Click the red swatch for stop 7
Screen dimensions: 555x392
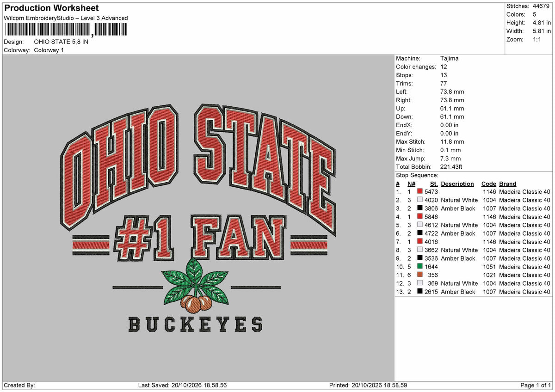tap(420, 242)
